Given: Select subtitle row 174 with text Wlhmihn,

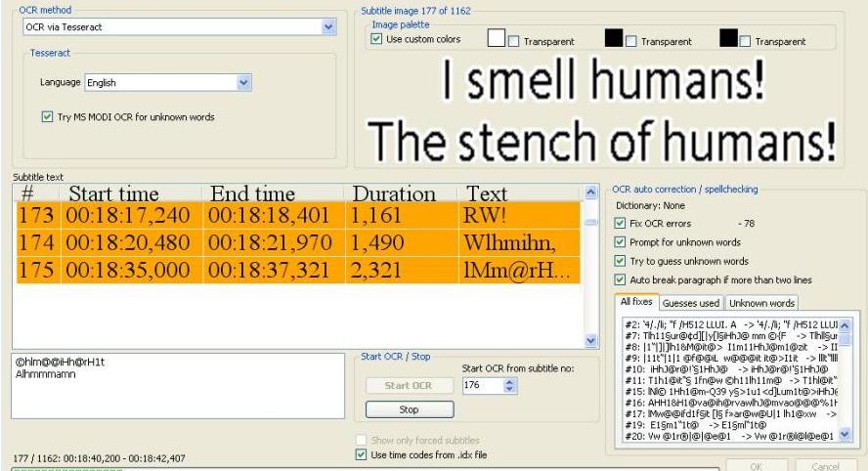Looking at the screenshot, I should pyautogui.click(x=298, y=242).
